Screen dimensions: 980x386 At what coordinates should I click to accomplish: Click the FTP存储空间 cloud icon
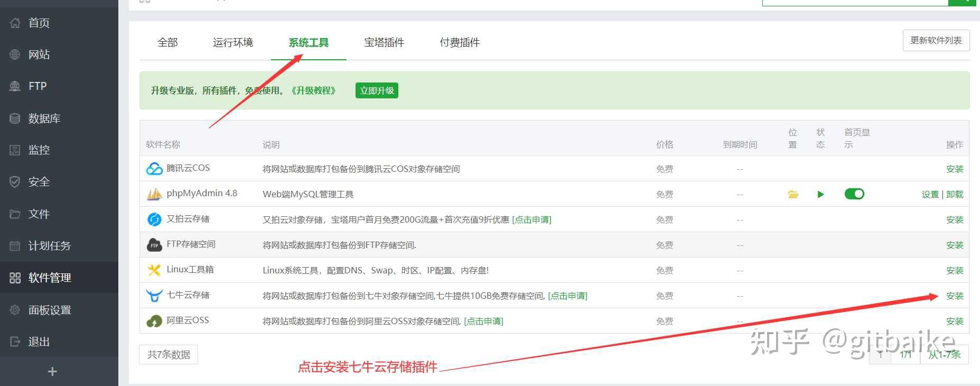pyautogui.click(x=154, y=245)
